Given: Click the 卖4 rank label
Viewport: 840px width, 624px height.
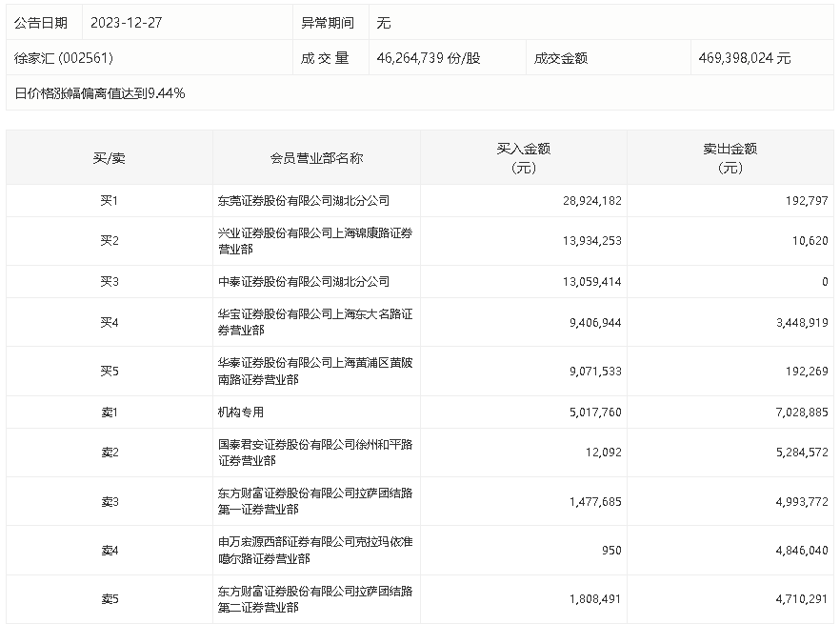Looking at the screenshot, I should pos(110,550).
